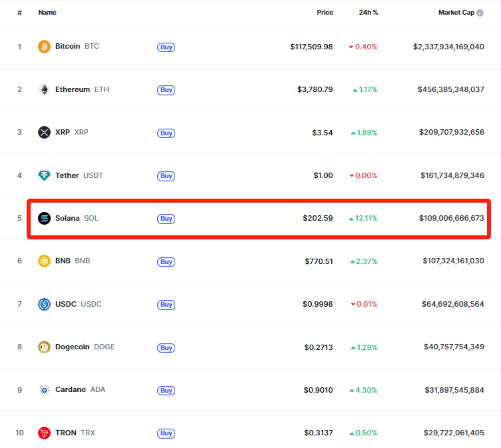
Task: Open the XRP name link
Action: [x=71, y=132]
